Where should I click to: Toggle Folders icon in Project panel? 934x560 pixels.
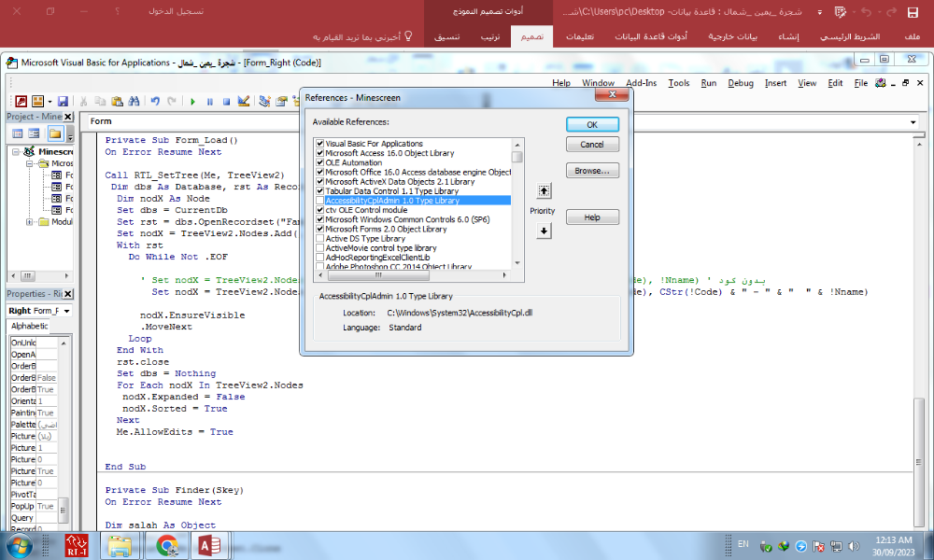[55, 133]
